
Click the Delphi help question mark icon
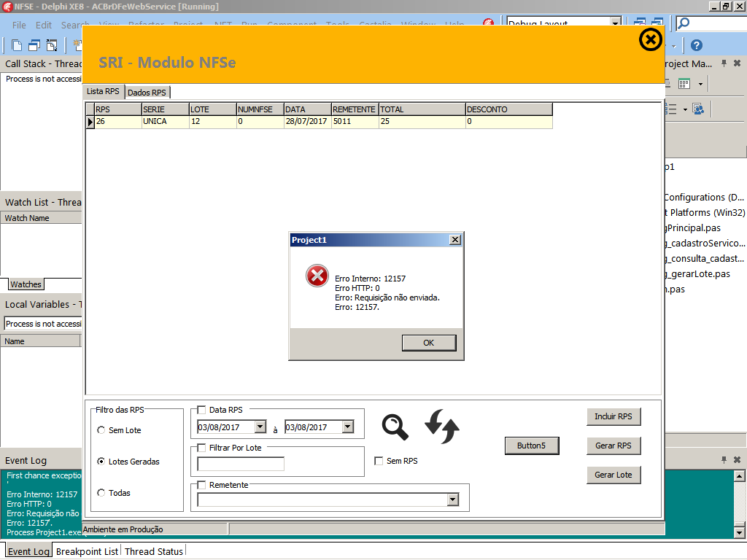tap(696, 45)
